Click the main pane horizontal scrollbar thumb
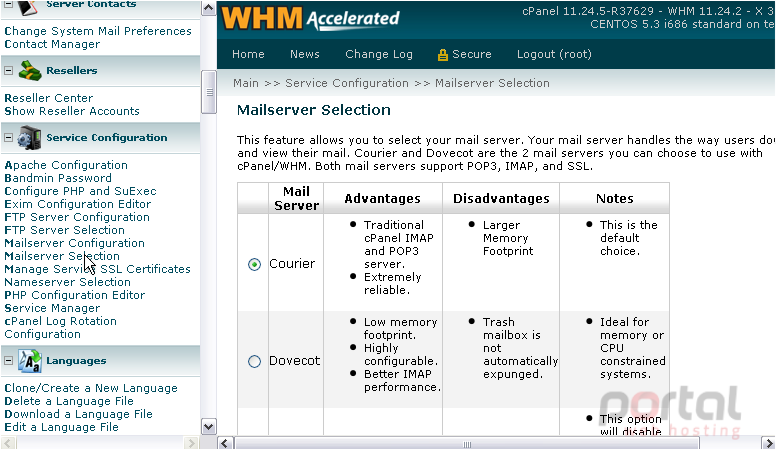 [467, 443]
